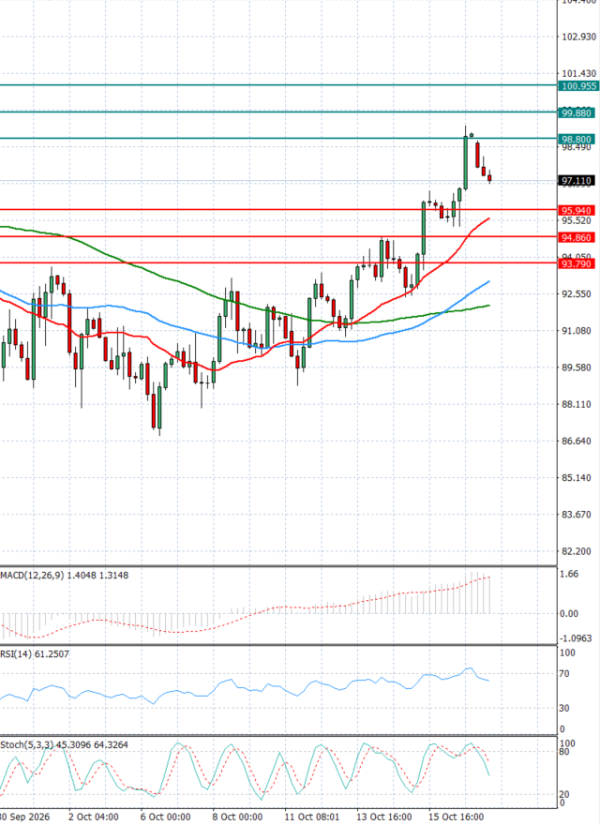This screenshot has width=600, height=825.
Task: Select the -1.0963 MACD scale value
Action: 576,639
